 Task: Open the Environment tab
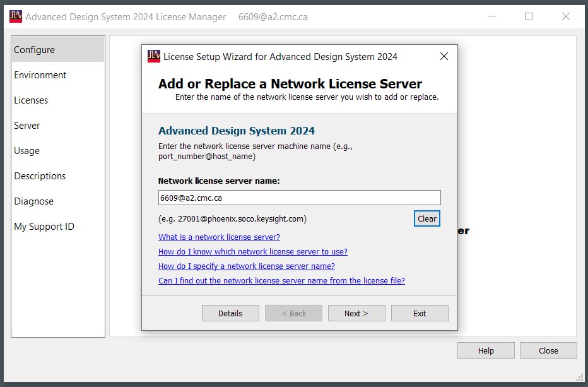[x=58, y=75]
